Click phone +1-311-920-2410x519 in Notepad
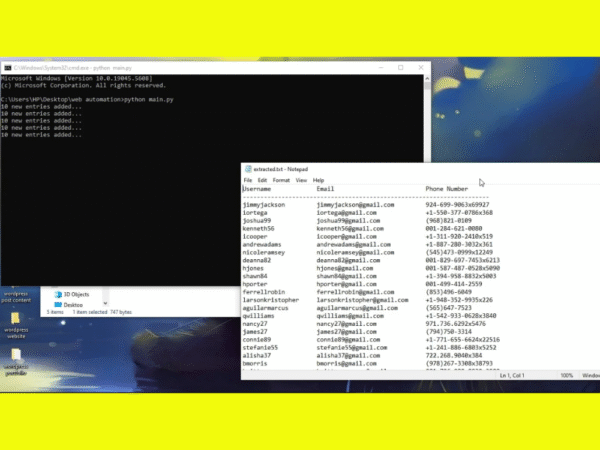This screenshot has width=600, height=450. pos(459,236)
